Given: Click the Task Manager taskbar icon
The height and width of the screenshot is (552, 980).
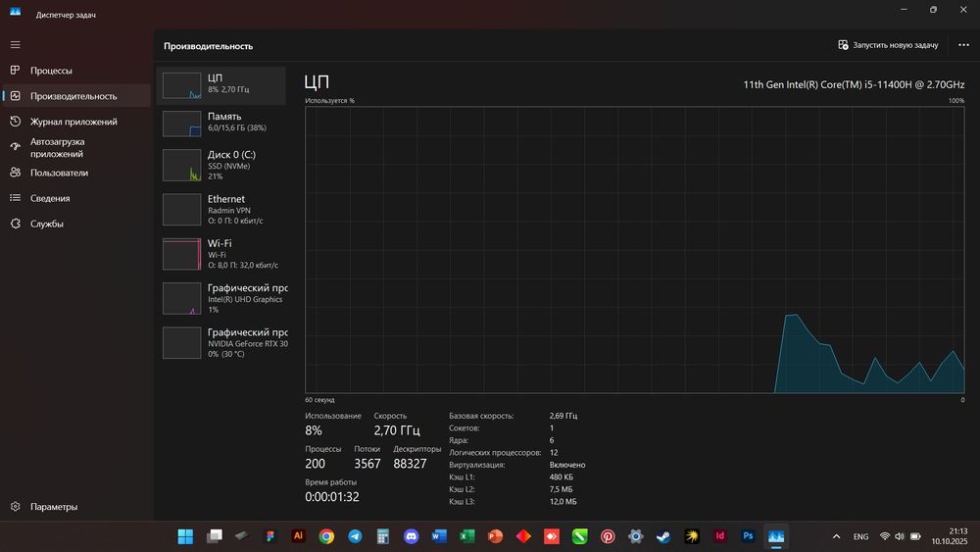Looking at the screenshot, I should pyautogui.click(x=776, y=536).
